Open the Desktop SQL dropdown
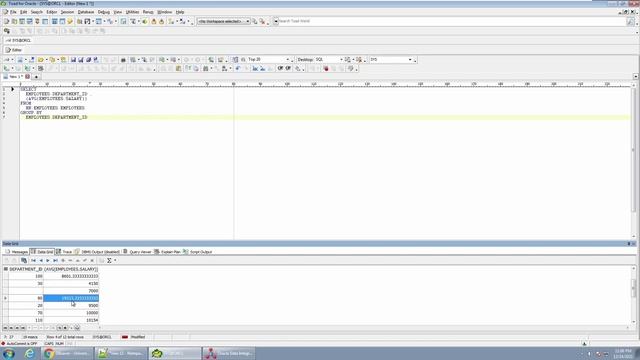 (x=341, y=60)
